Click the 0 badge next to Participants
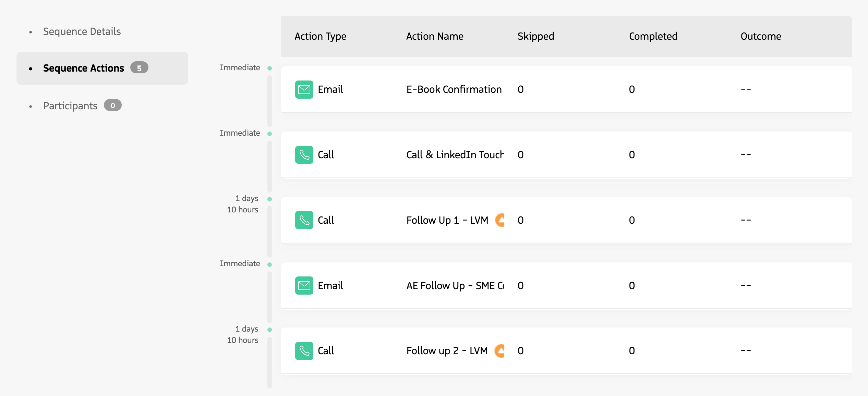Image resolution: width=868 pixels, height=396 pixels. (112, 106)
